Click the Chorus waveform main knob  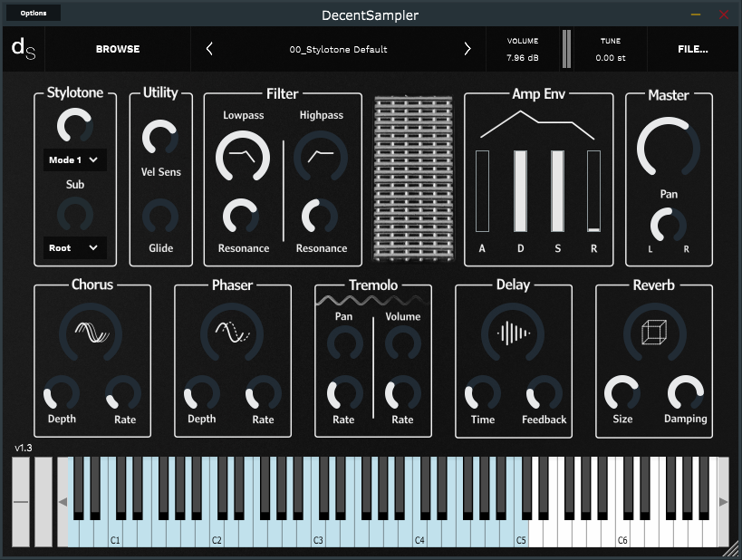pos(91,333)
